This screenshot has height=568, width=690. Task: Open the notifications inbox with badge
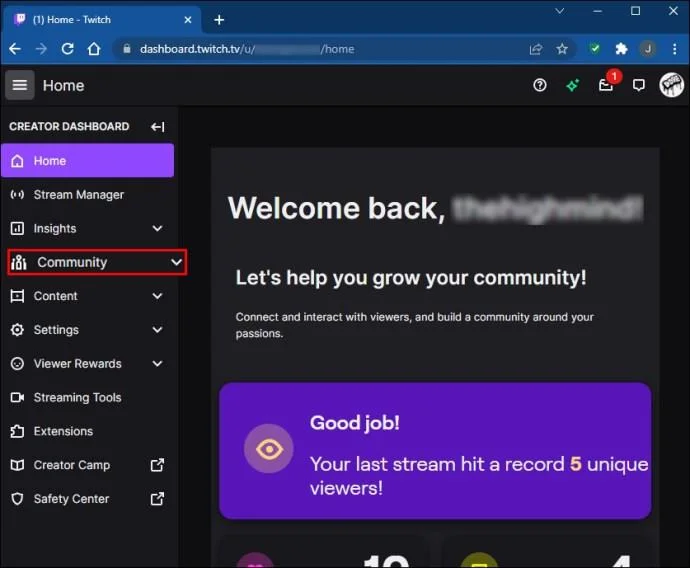click(606, 84)
